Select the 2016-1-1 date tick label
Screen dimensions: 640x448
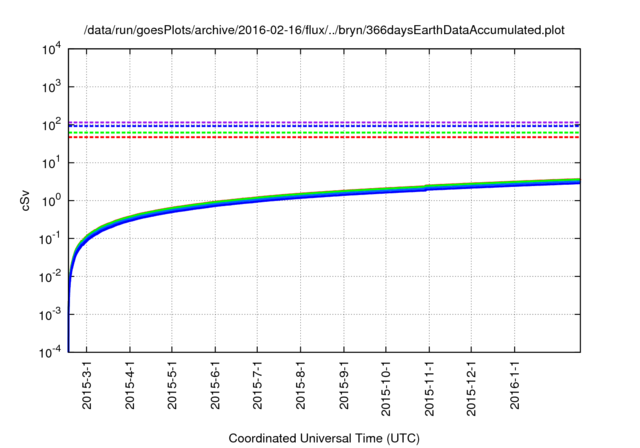514,385
